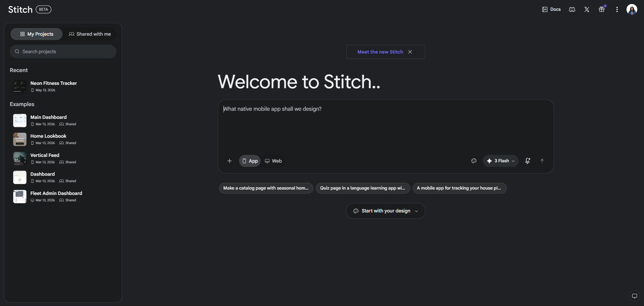This screenshot has width=644, height=306.
Task: Click the gift box what's new icon
Action: pos(602,9)
